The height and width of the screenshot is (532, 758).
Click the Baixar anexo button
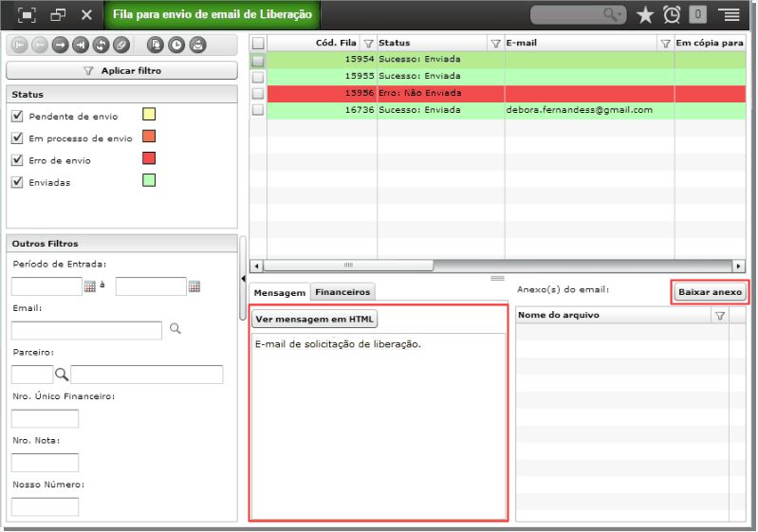(710, 292)
